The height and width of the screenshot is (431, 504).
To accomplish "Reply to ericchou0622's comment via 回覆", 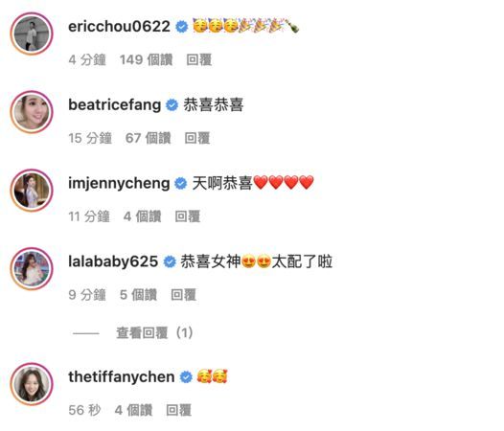I will pos(199,59).
